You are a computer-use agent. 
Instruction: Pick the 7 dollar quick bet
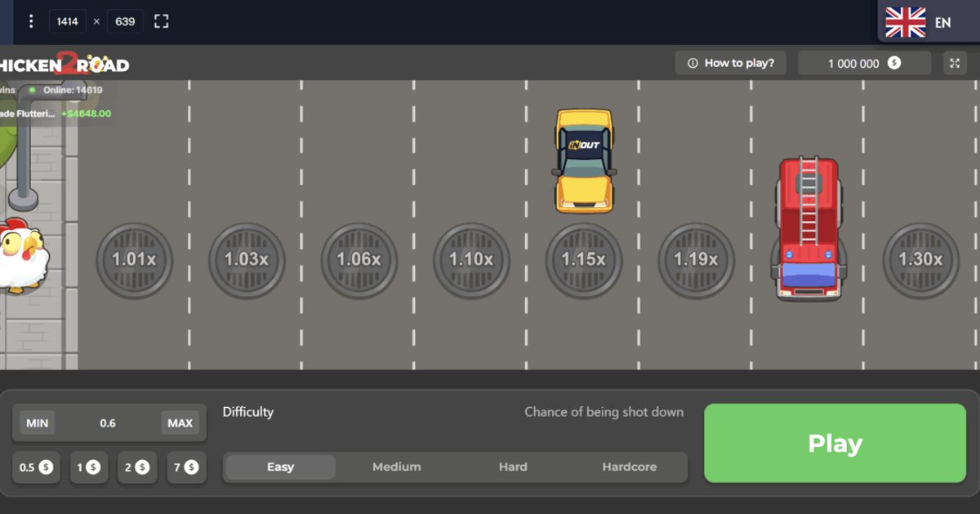click(x=186, y=467)
